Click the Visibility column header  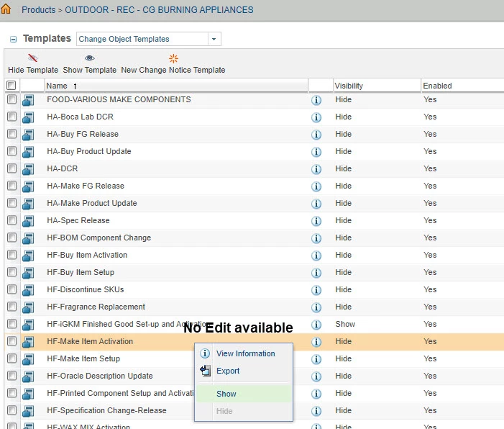[349, 86]
